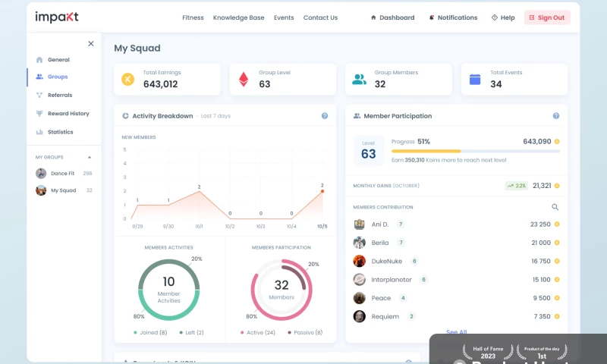Click the Help link in header
Viewport: 607px width, 364px height.
point(503,17)
